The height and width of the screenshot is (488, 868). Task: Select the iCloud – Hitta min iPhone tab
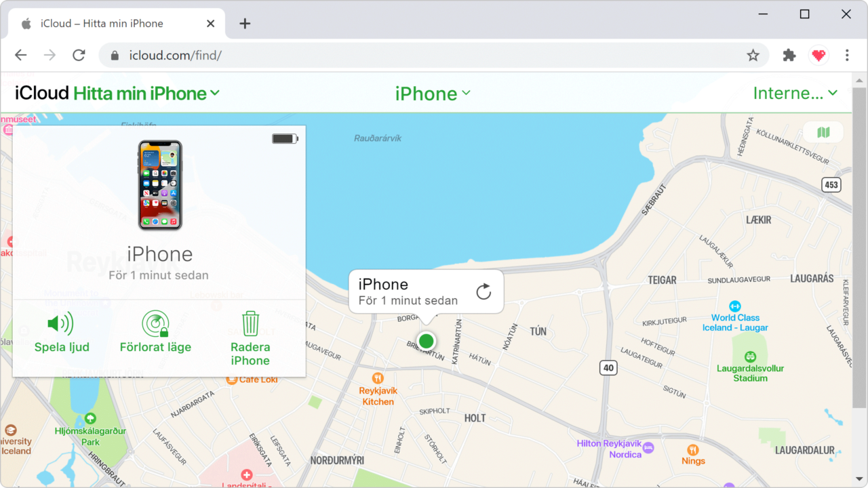(x=115, y=24)
